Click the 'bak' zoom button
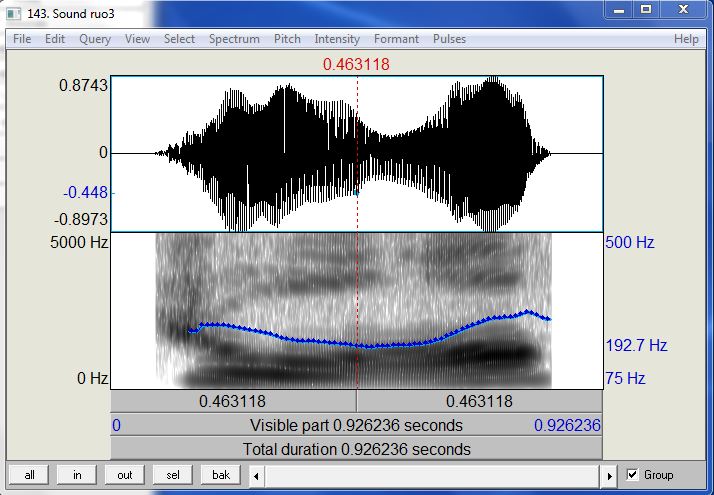The height and width of the screenshot is (495, 714). [x=221, y=475]
